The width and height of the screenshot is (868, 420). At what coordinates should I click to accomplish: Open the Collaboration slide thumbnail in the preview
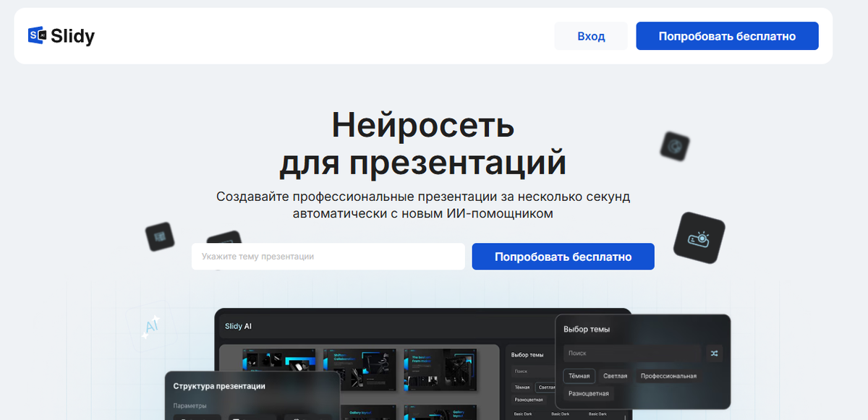(x=359, y=369)
